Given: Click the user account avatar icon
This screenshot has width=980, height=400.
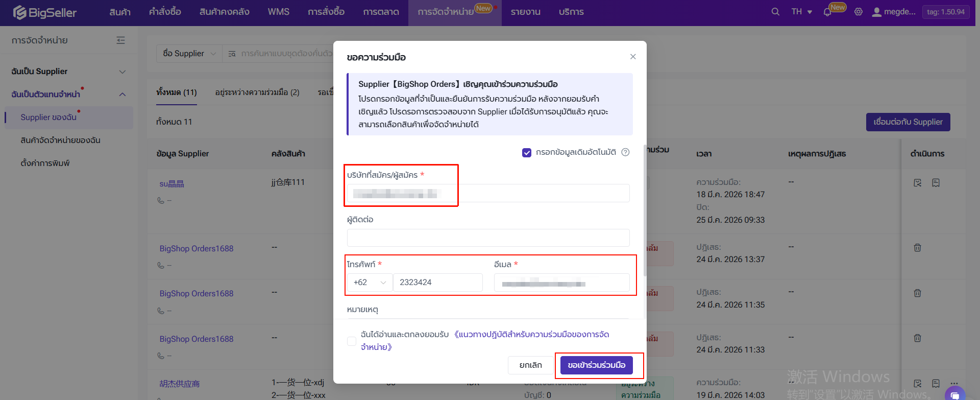Looking at the screenshot, I should (x=876, y=12).
